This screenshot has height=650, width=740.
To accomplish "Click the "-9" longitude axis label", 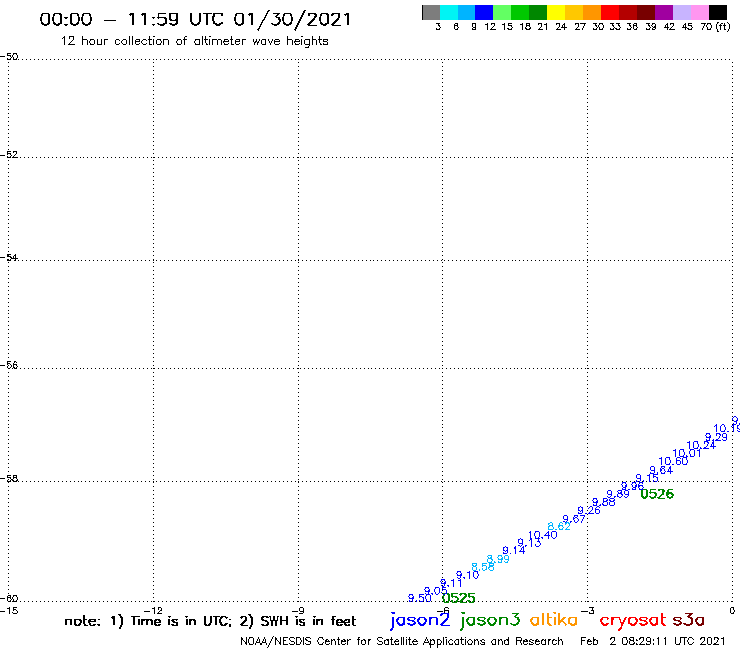I will 298,610.
